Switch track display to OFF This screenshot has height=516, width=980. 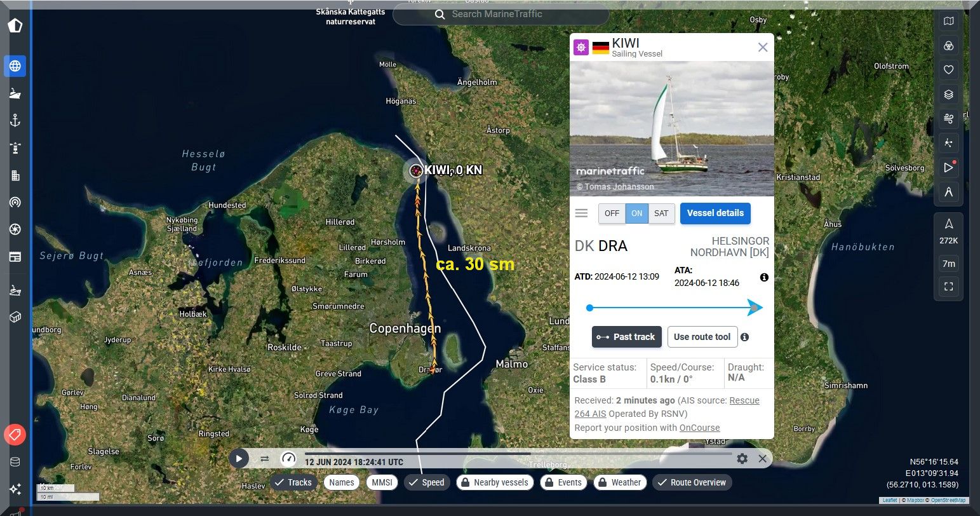[612, 214]
